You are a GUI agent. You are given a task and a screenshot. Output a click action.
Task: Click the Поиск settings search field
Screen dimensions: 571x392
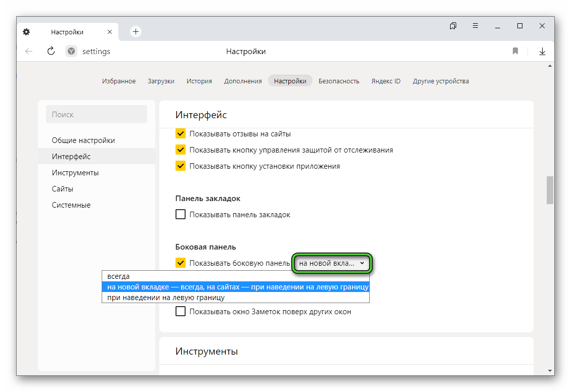[97, 115]
